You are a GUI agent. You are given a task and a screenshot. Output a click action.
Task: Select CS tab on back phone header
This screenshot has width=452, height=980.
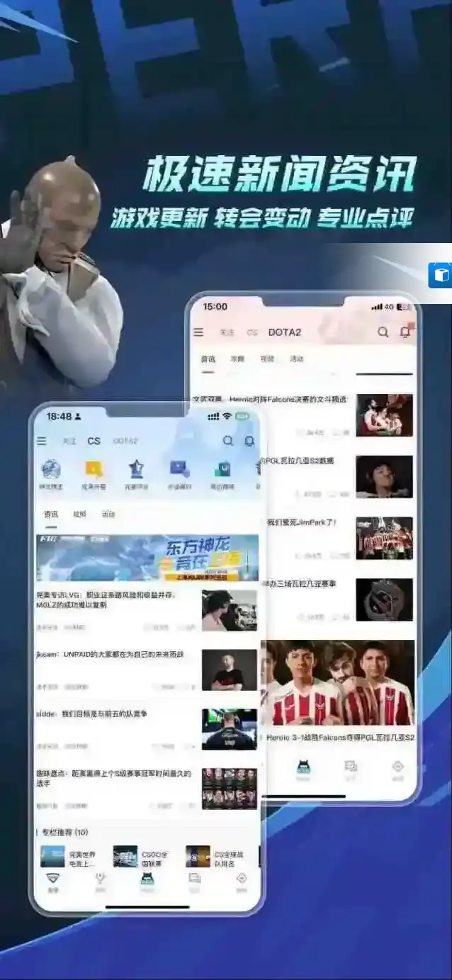pos(252,332)
